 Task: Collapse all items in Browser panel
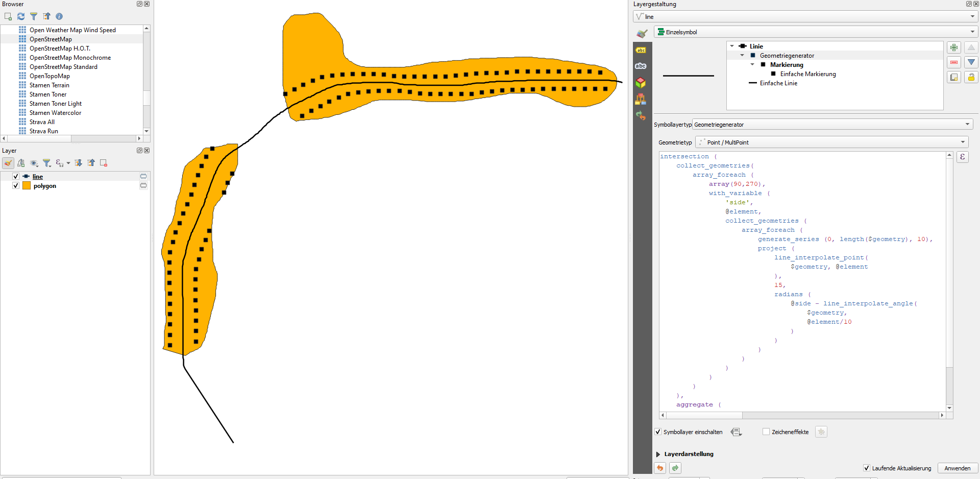(46, 16)
